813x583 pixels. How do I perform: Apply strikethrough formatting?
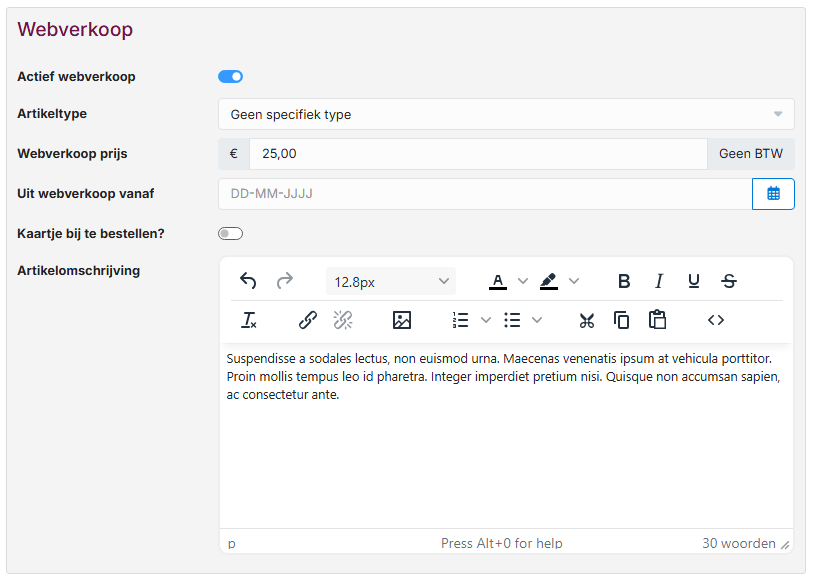(729, 281)
